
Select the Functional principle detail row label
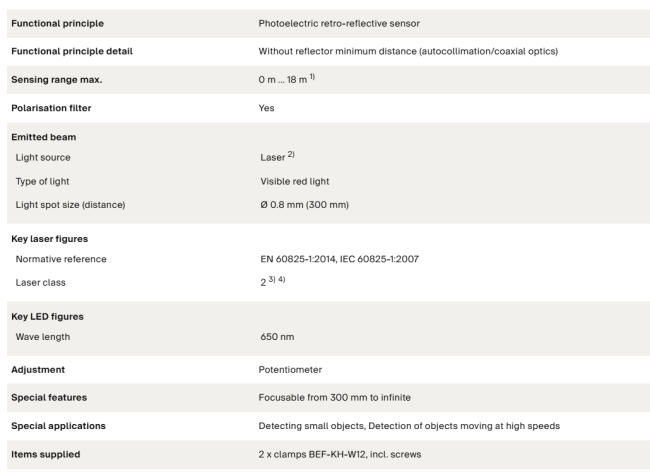pyautogui.click(x=72, y=51)
